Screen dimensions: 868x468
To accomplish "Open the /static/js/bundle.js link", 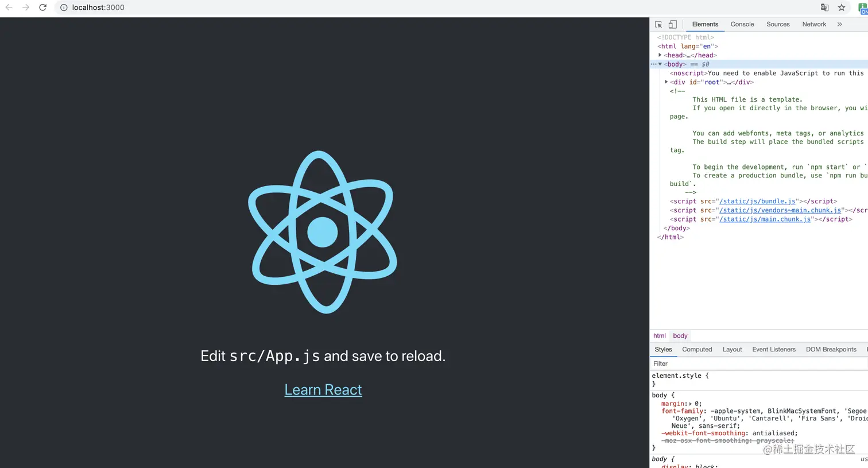I will point(757,202).
